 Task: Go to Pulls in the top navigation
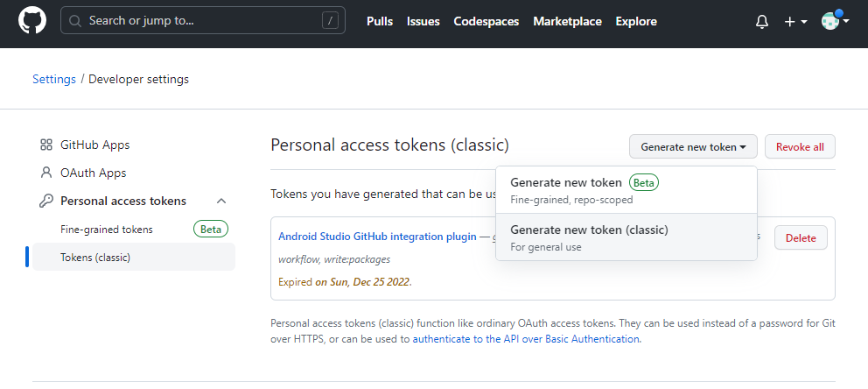(380, 22)
